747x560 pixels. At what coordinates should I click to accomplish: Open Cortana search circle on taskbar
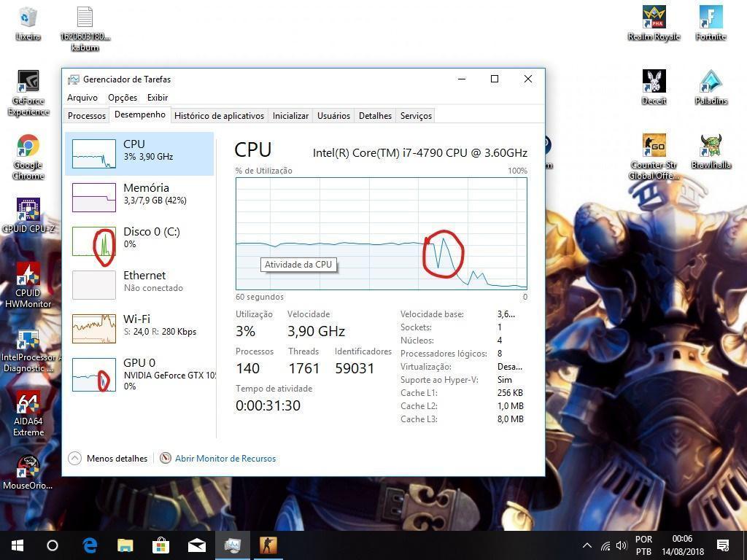(x=53, y=545)
